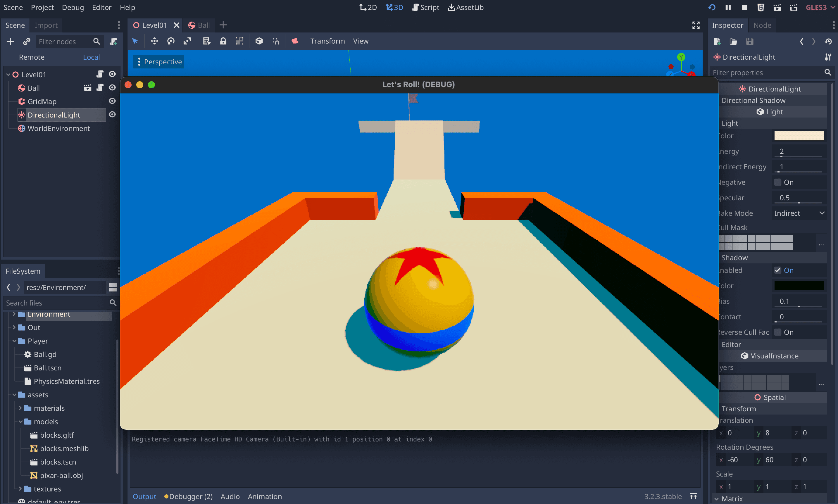Open the Transform menu in 3D toolbar
This screenshot has height=504, width=838.
click(327, 41)
